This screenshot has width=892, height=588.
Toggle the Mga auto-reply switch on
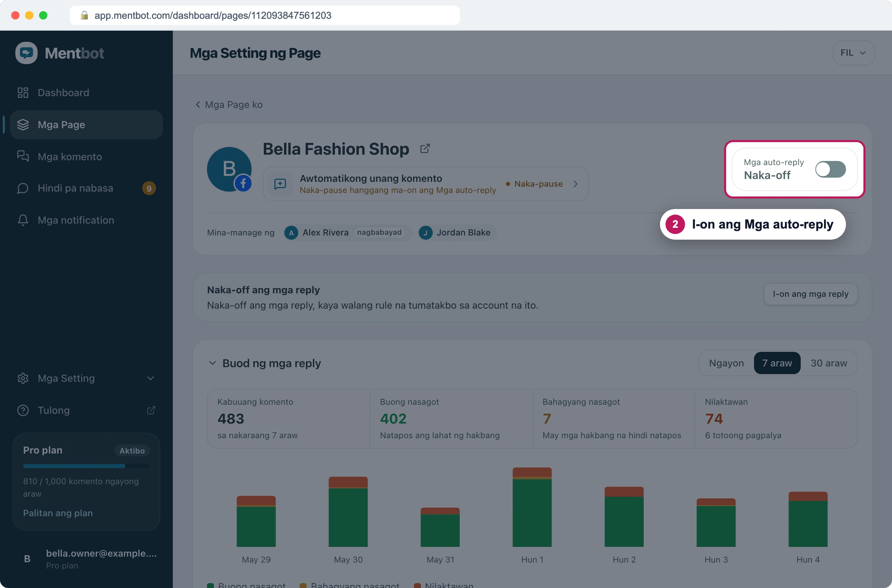coord(830,169)
